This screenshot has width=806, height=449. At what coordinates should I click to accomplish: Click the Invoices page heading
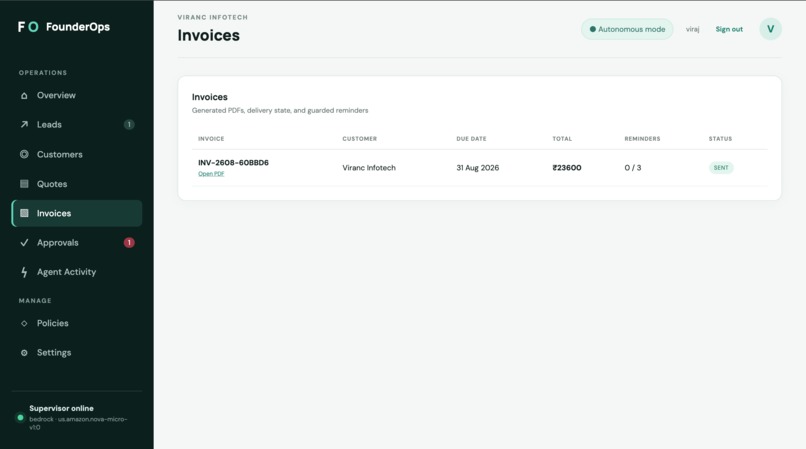[209, 35]
